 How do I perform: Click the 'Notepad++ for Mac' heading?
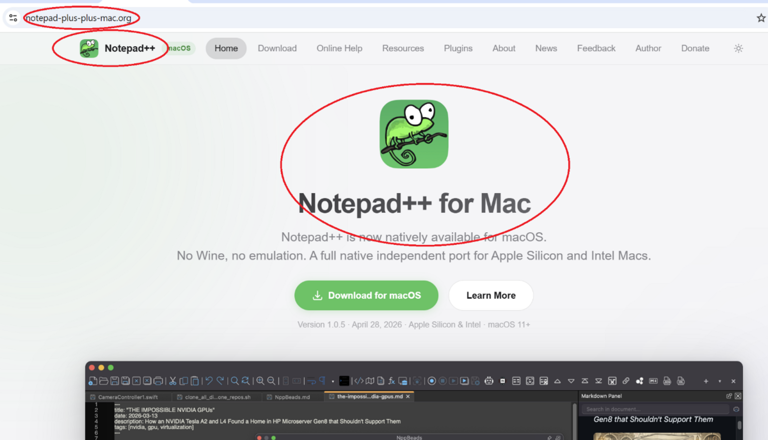pos(414,203)
